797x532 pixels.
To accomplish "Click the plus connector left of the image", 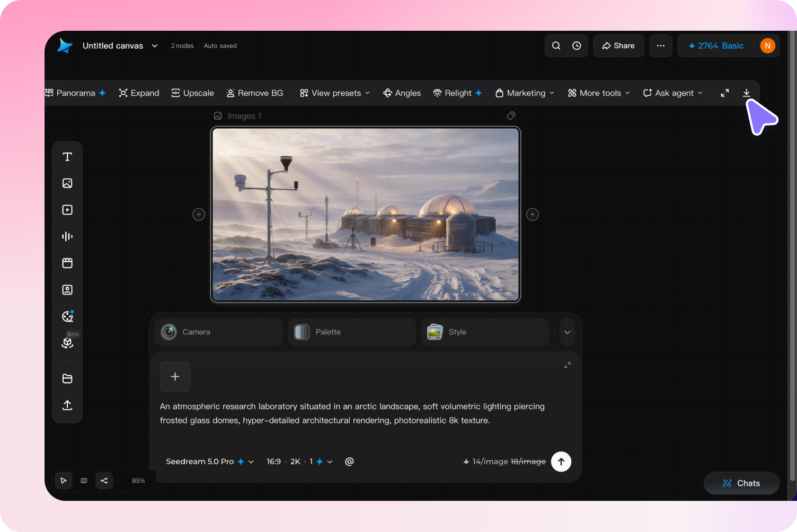I will coord(199,215).
